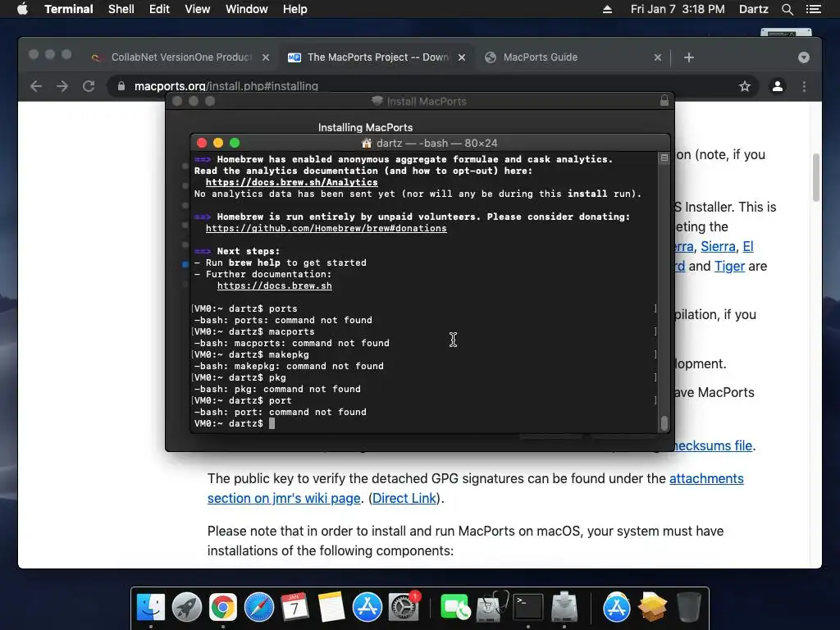Open the Help menu

click(295, 9)
